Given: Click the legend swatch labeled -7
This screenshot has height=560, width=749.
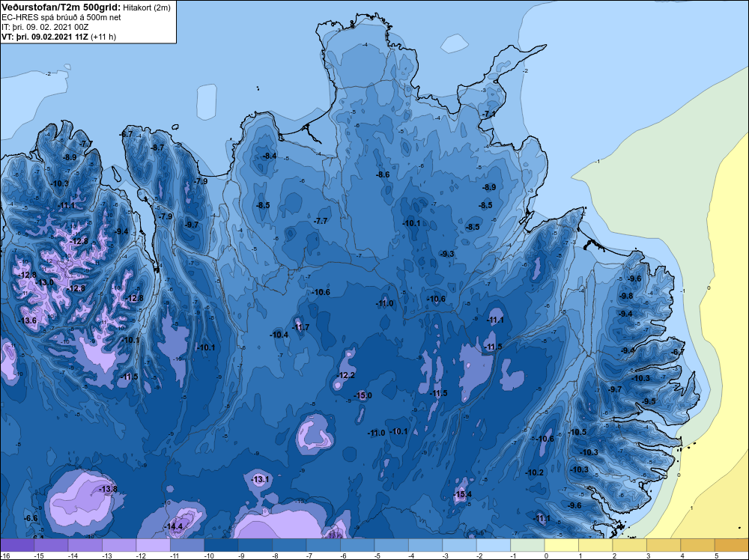Looking at the screenshot, I should [x=324, y=545].
